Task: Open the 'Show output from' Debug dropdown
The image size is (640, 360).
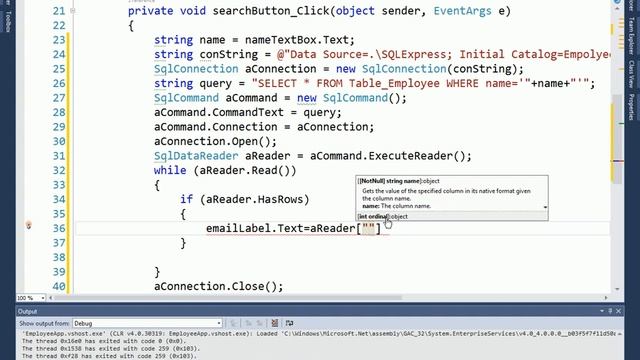Action: pyautogui.click(x=147, y=323)
